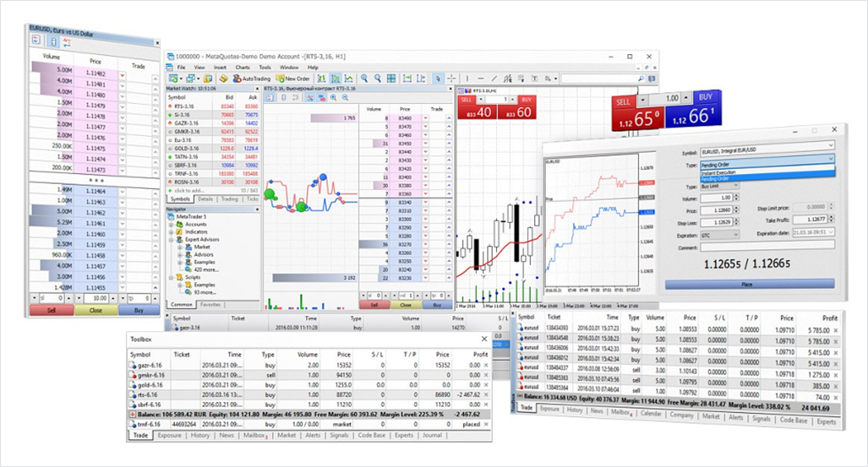The image size is (868, 467).
Task: Click the New Order toolbar button
Action: tap(292, 79)
